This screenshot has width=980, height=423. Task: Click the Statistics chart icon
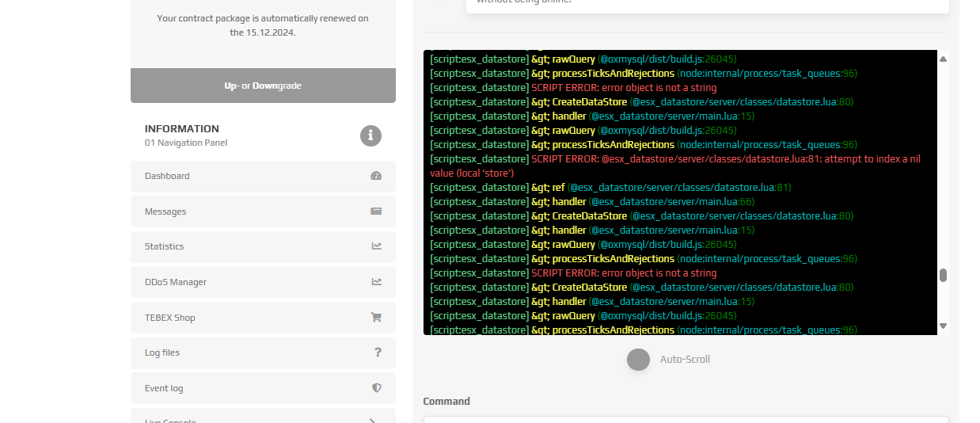[x=376, y=246]
